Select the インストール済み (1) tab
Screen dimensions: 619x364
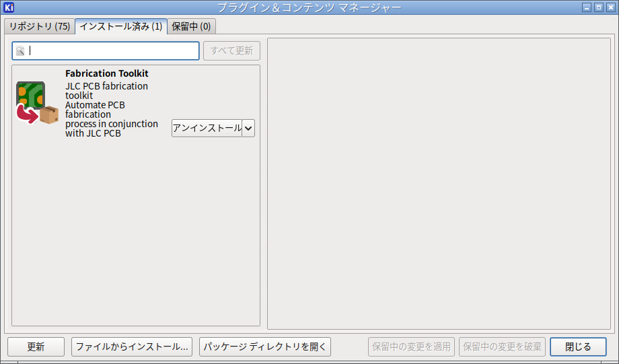(x=121, y=26)
